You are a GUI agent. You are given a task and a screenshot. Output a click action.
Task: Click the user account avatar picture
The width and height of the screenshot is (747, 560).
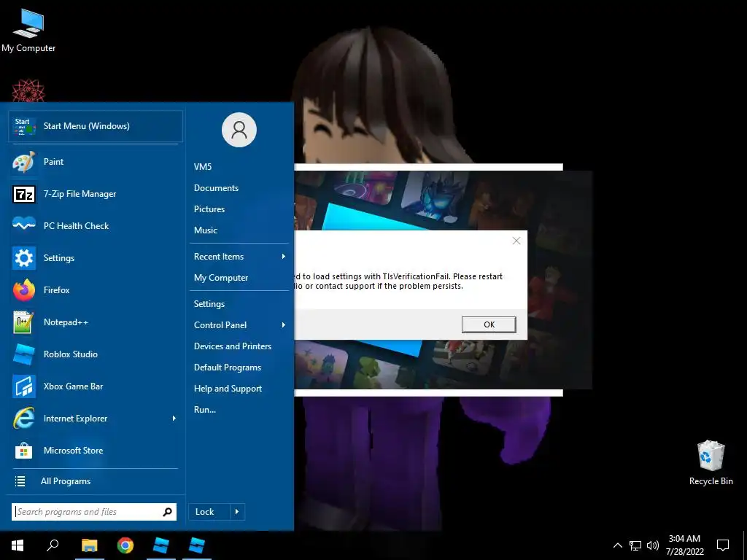pyautogui.click(x=239, y=130)
